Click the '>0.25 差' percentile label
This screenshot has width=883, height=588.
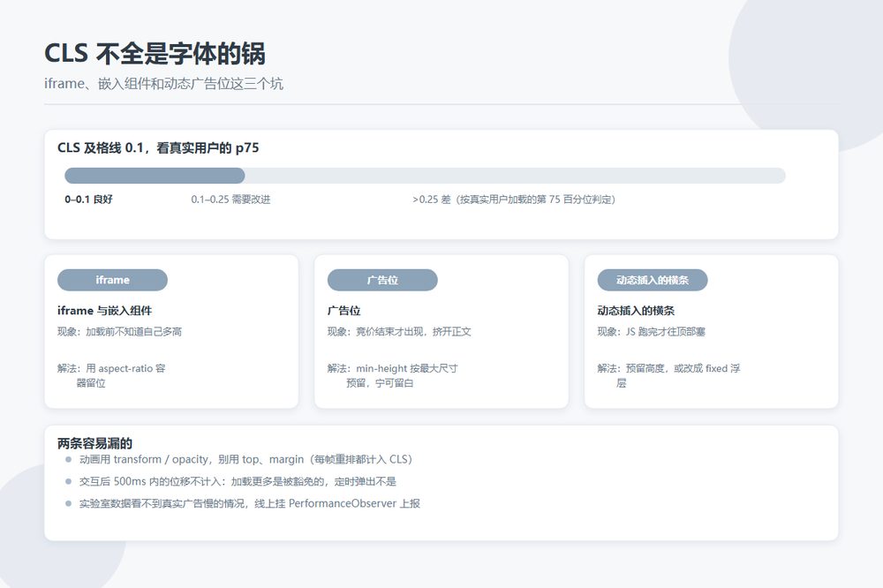pos(514,200)
